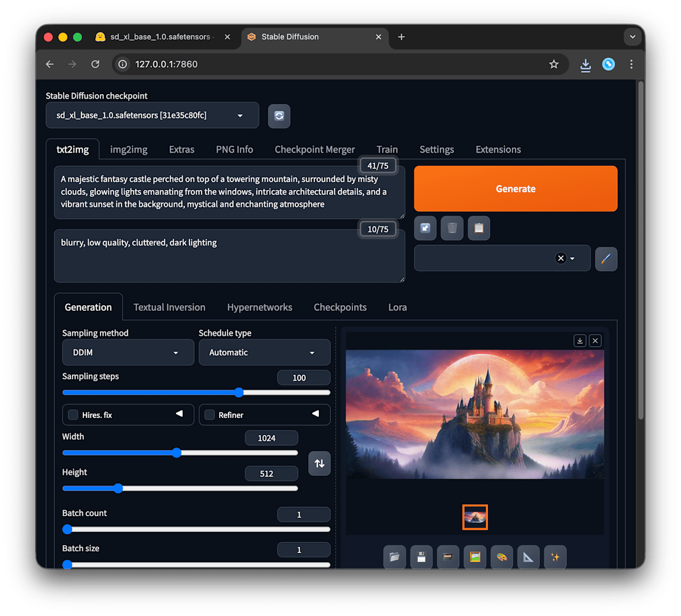Open the Extensions tab
This screenshot has width=681, height=616.
(498, 150)
